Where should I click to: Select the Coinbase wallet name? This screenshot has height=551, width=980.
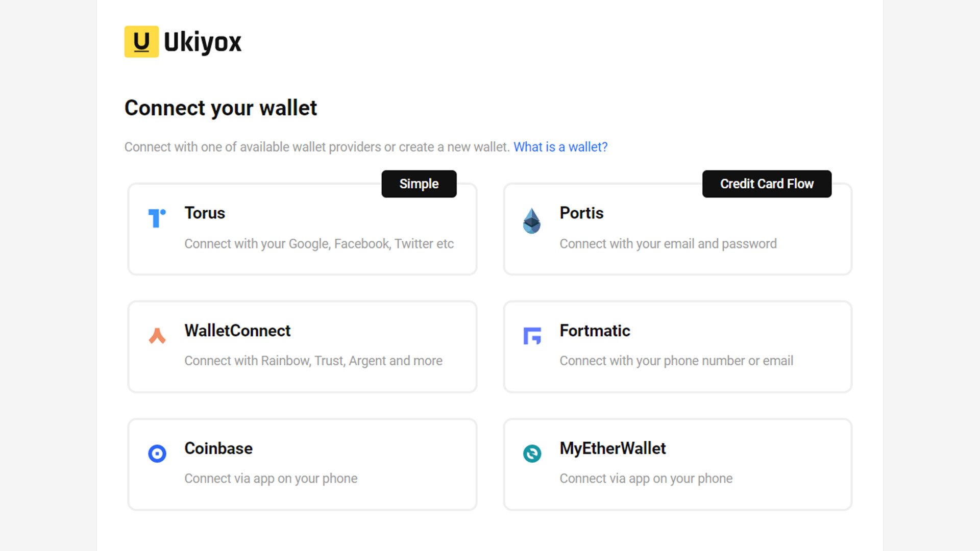pos(218,448)
